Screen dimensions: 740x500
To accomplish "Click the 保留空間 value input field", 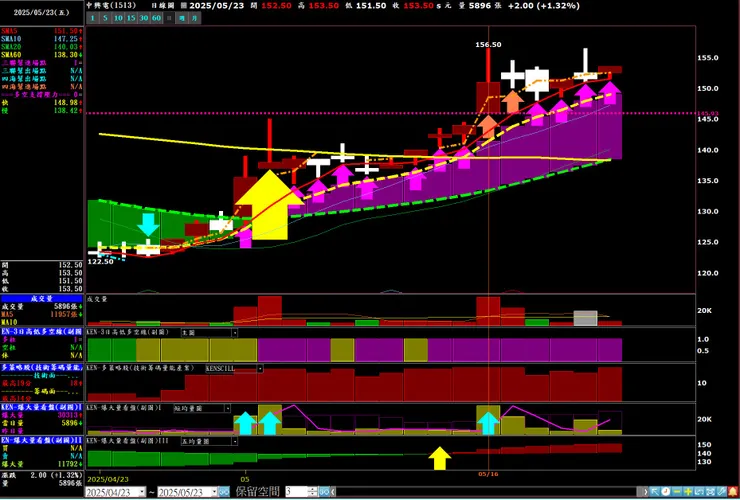I will point(297,492).
